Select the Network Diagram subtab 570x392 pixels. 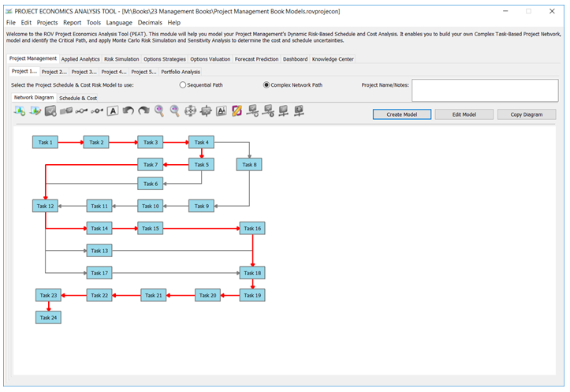pyautogui.click(x=34, y=98)
